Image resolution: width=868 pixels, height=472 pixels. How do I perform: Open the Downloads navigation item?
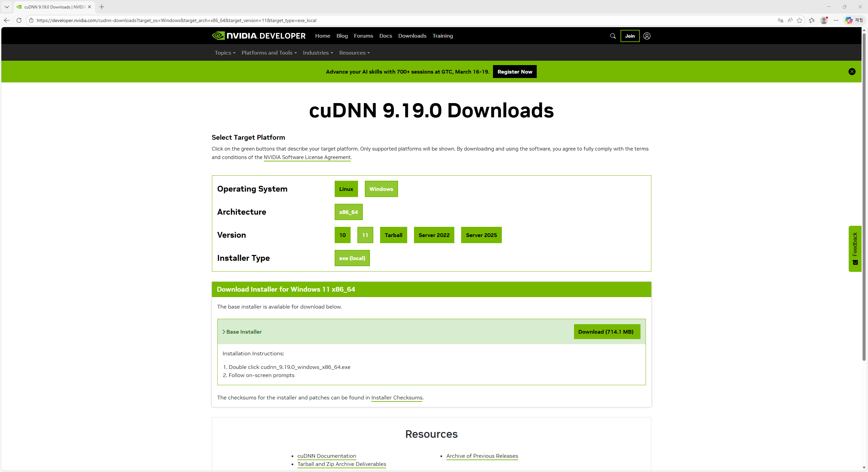[412, 36]
